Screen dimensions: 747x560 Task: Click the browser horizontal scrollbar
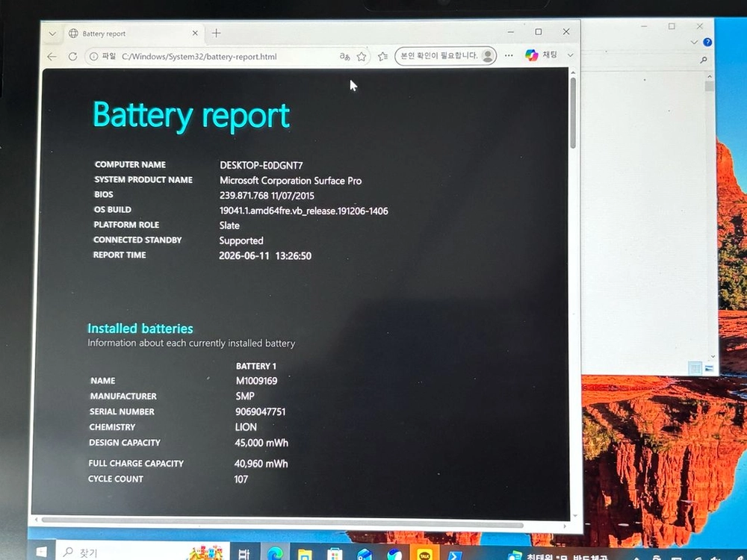point(282,521)
